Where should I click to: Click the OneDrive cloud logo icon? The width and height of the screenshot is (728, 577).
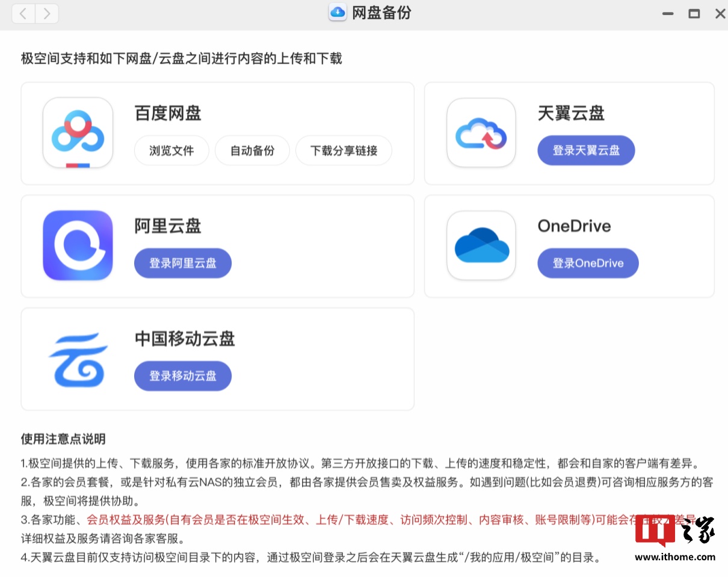coord(481,245)
